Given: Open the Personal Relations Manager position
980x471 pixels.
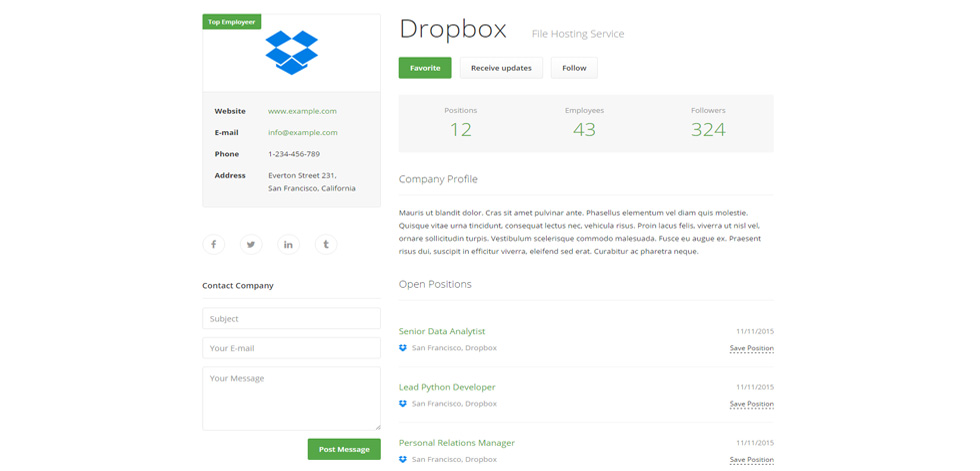Looking at the screenshot, I should (x=457, y=443).
